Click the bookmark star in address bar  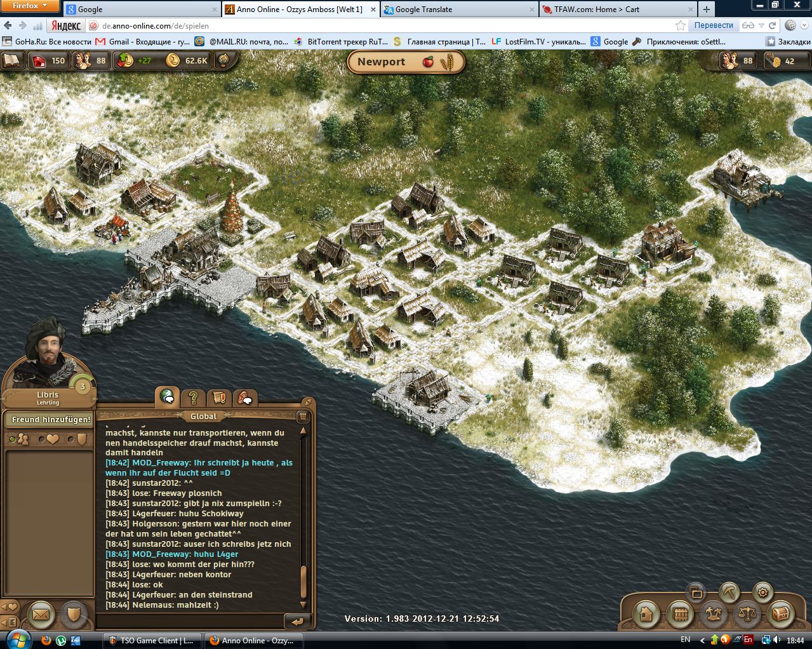[680, 25]
